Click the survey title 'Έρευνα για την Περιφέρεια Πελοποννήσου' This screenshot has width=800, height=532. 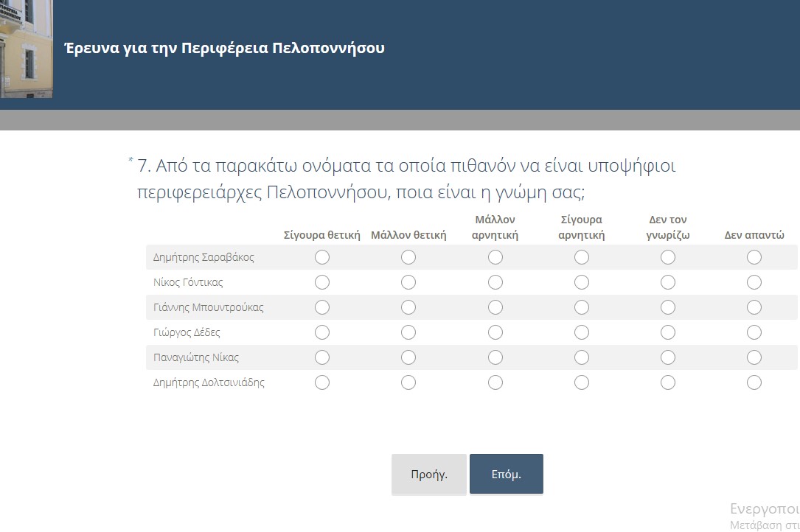[224, 49]
